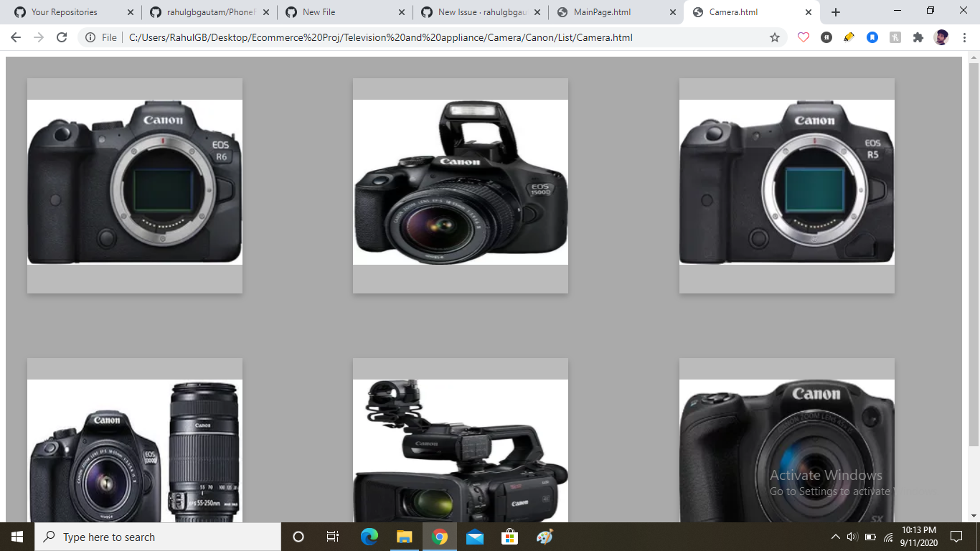Check the battery status icon
This screenshot has width=980, height=551.
[x=870, y=537]
